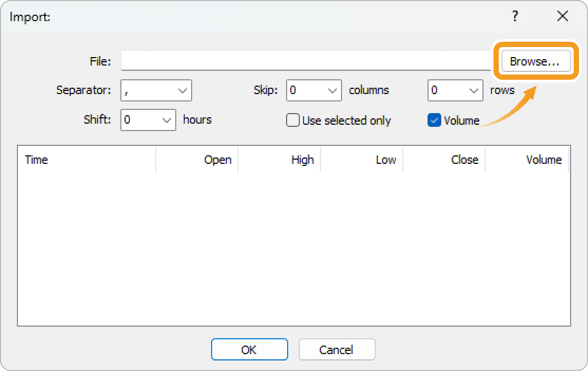588x371 pixels.
Task: Click the Close column header
Action: (444, 160)
